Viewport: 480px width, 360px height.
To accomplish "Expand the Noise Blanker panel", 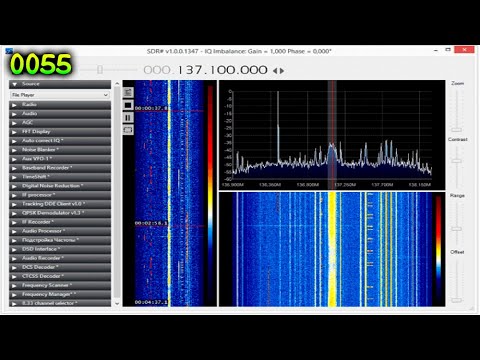I will coord(60,150).
